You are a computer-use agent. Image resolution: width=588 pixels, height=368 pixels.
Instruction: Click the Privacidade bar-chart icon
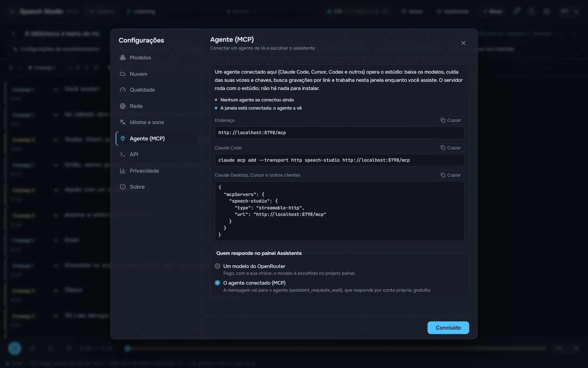tap(123, 171)
